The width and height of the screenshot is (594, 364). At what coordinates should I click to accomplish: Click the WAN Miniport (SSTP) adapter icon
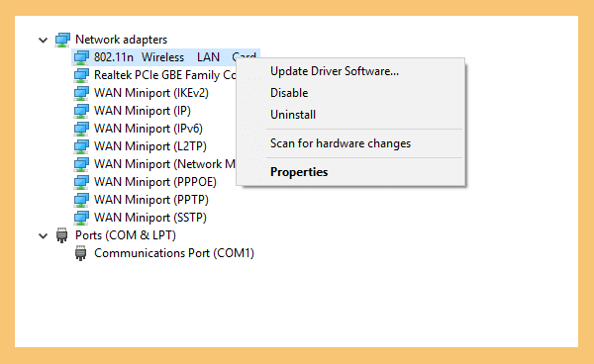coord(81,218)
